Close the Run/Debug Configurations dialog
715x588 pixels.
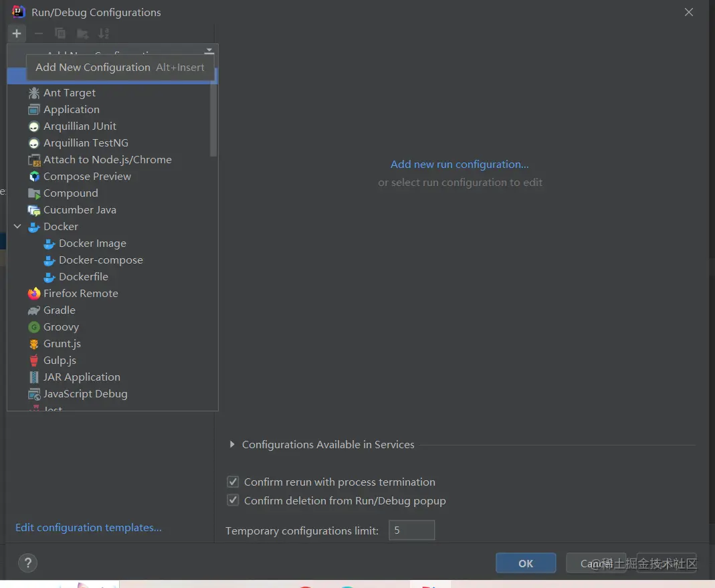tap(688, 12)
